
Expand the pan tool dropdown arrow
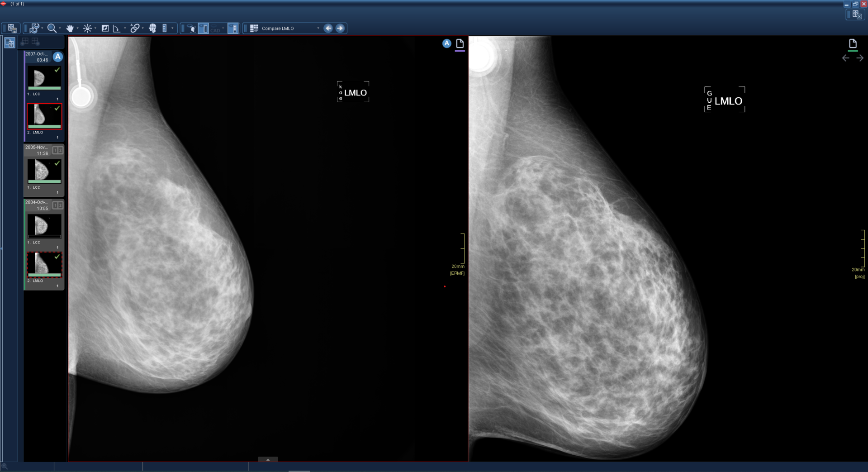77,29
